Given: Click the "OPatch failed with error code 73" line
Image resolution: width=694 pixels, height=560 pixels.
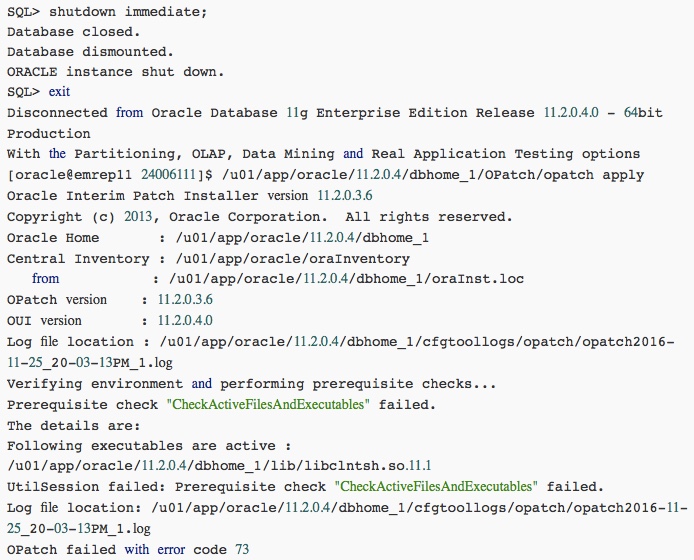Looking at the screenshot, I should click(x=127, y=549).
